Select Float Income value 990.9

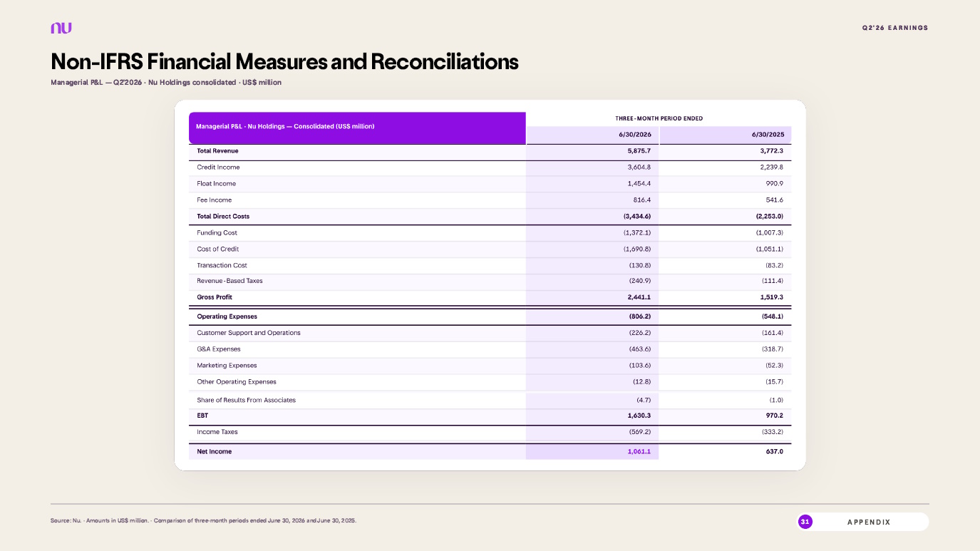click(x=773, y=184)
